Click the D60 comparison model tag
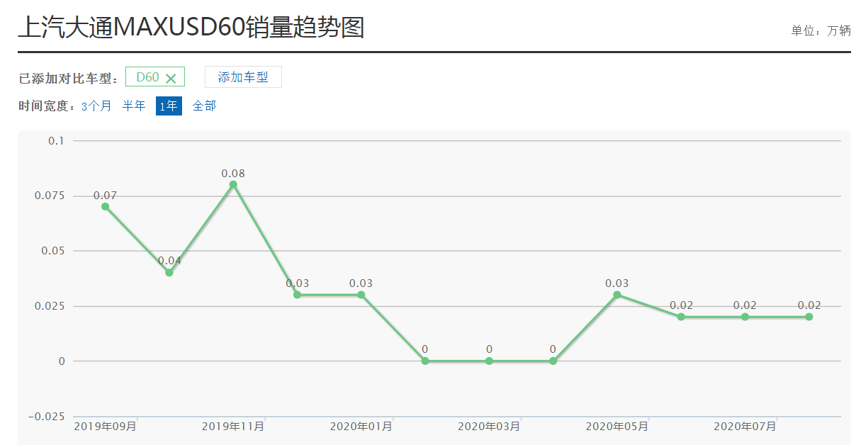 (147, 77)
